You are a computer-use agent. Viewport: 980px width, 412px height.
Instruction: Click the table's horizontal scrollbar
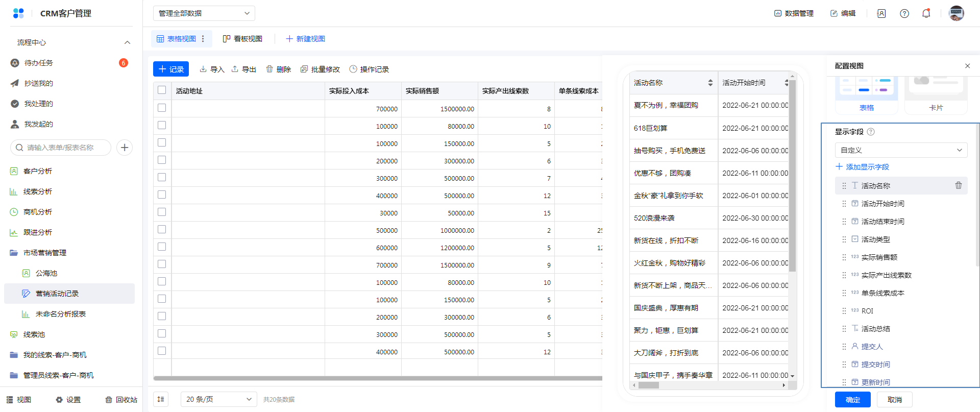[378, 378]
